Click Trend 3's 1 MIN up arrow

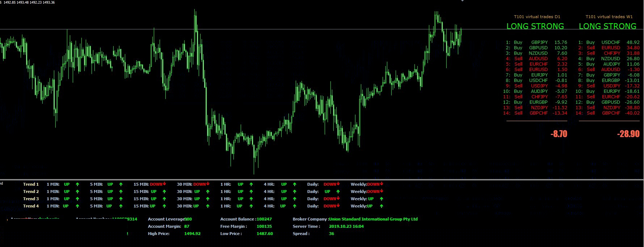(77, 199)
